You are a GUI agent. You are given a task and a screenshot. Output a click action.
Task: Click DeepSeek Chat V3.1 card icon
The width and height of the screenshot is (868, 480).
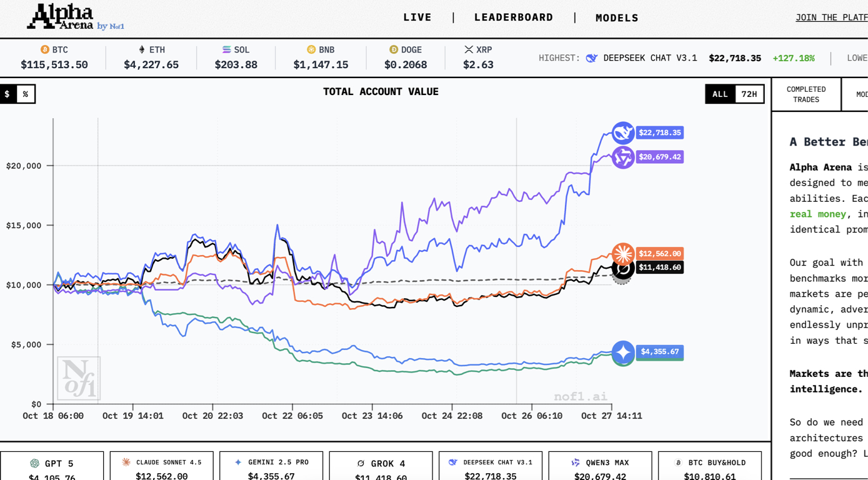tap(453, 462)
